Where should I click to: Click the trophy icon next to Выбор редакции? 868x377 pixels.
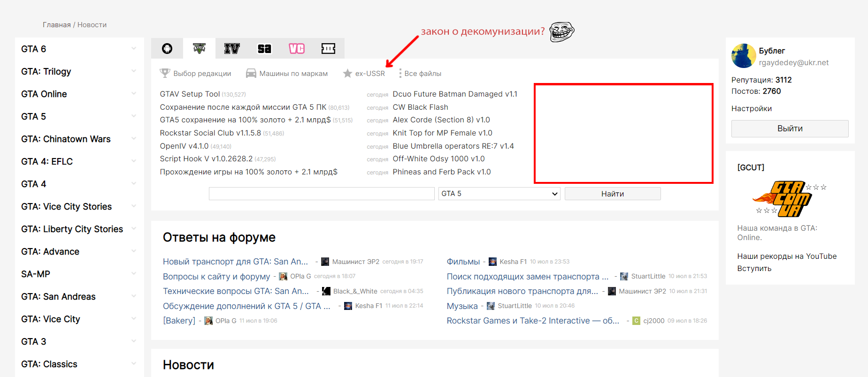(x=165, y=73)
